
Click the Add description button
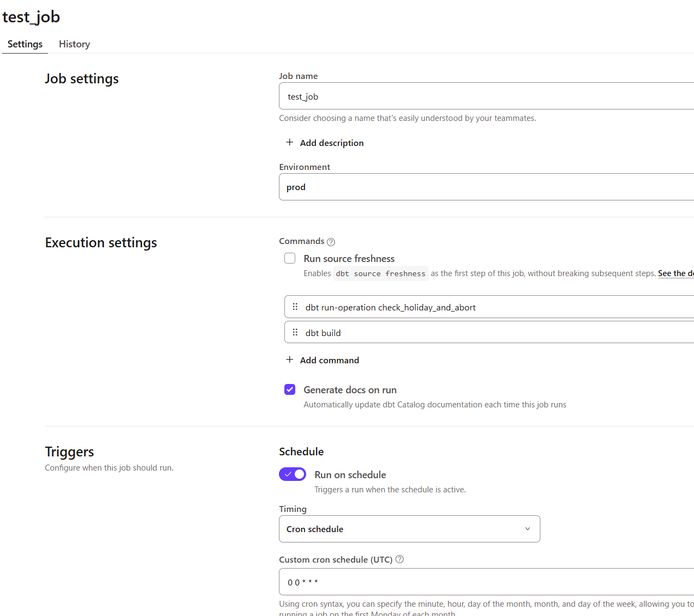tap(331, 143)
